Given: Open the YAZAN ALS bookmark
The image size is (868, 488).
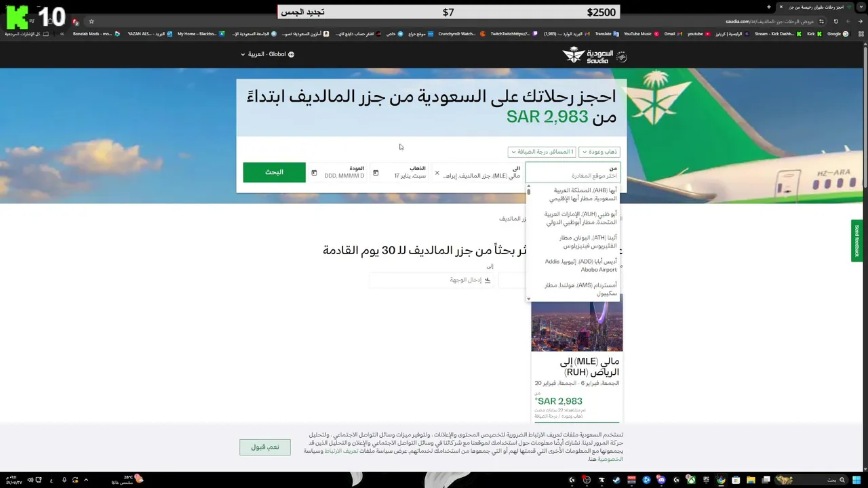Looking at the screenshot, I should (150, 34).
